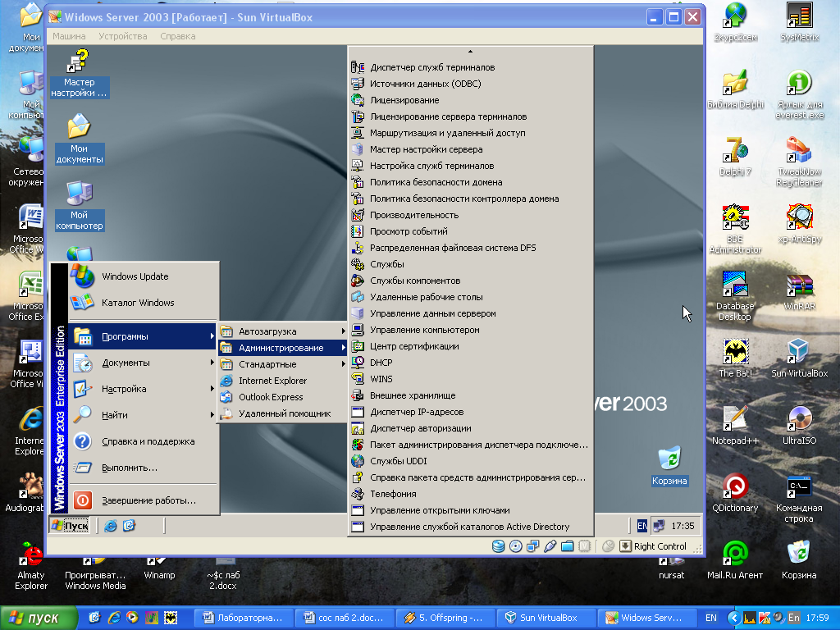Open Каталог Windows in Start menu
The image size is (840, 630).
pyautogui.click(x=144, y=303)
